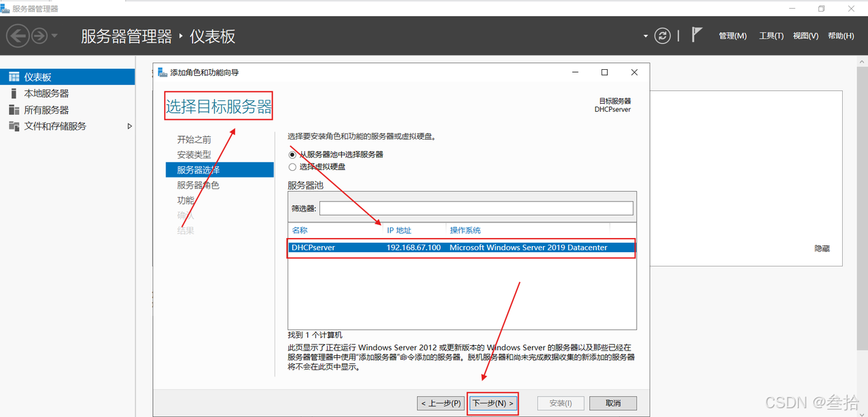Click the 文件和存储服务 sidebar icon
The image size is (868, 417).
point(14,126)
